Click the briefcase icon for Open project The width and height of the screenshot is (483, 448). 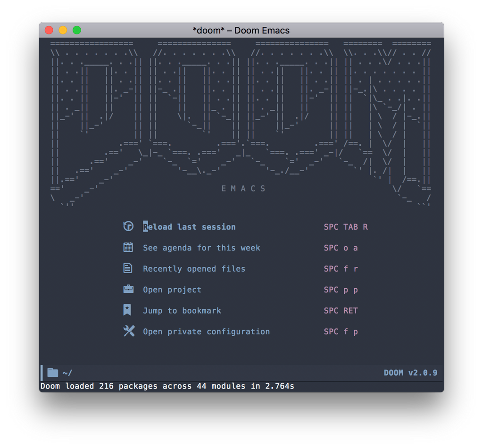128,289
